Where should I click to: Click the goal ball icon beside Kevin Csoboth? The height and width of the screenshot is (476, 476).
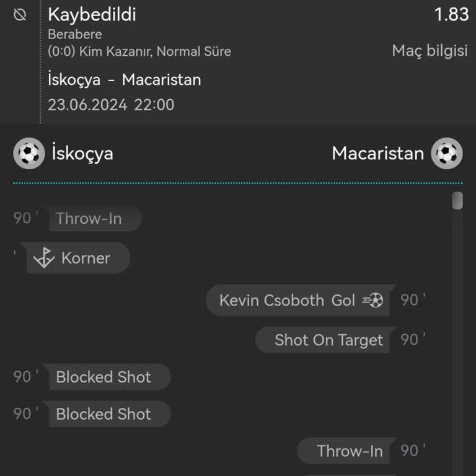(373, 301)
